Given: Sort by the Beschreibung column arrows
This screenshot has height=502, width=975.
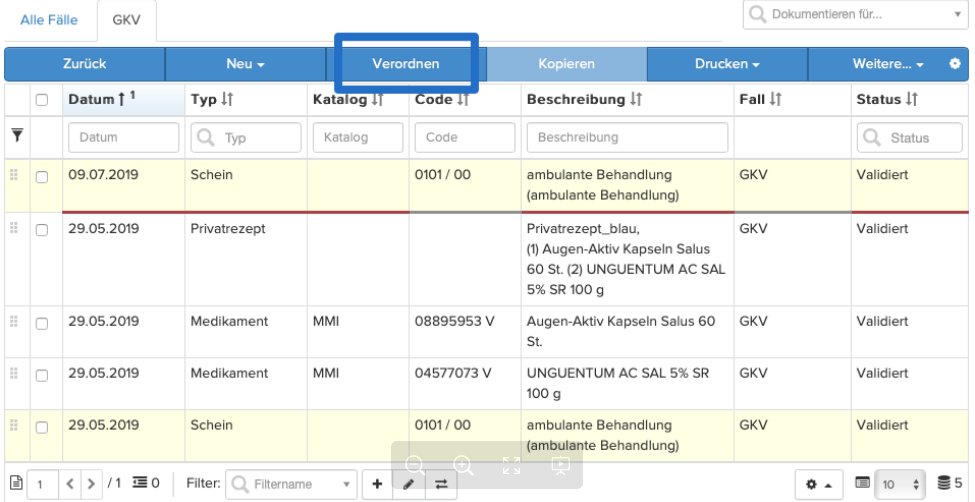Looking at the screenshot, I should 635,99.
